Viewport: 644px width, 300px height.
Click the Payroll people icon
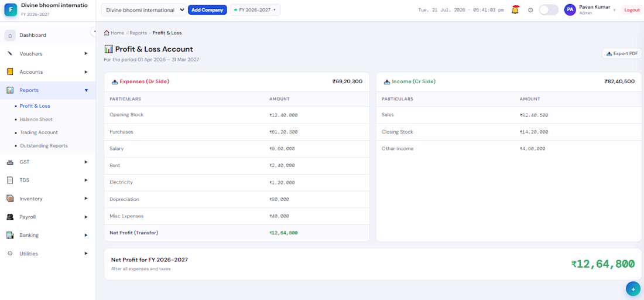click(11, 217)
